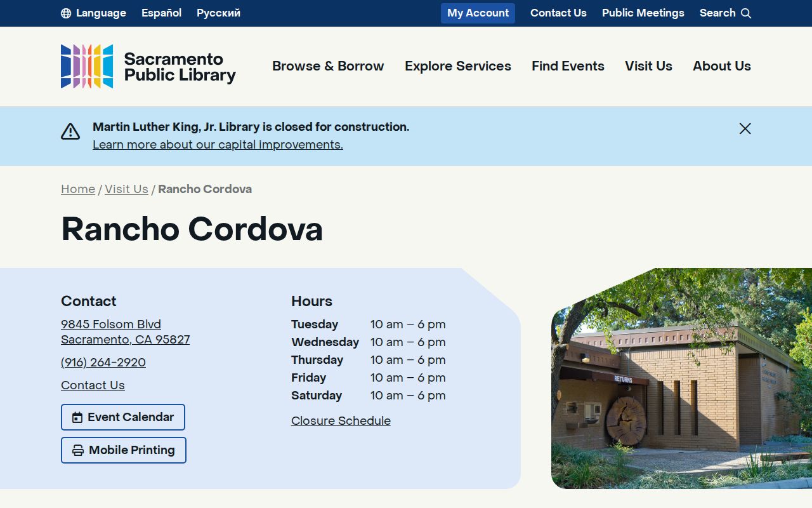The height and width of the screenshot is (508, 812).
Task: Open the Closure Schedule link
Action: point(341,421)
